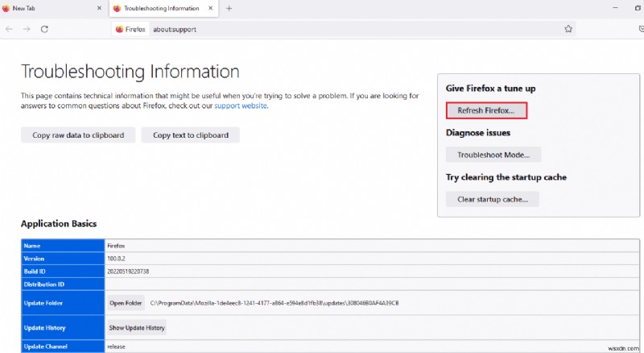Save to Pocket icon at toolbar edge
Viewport: 644px width, 353px height.
point(642,29)
